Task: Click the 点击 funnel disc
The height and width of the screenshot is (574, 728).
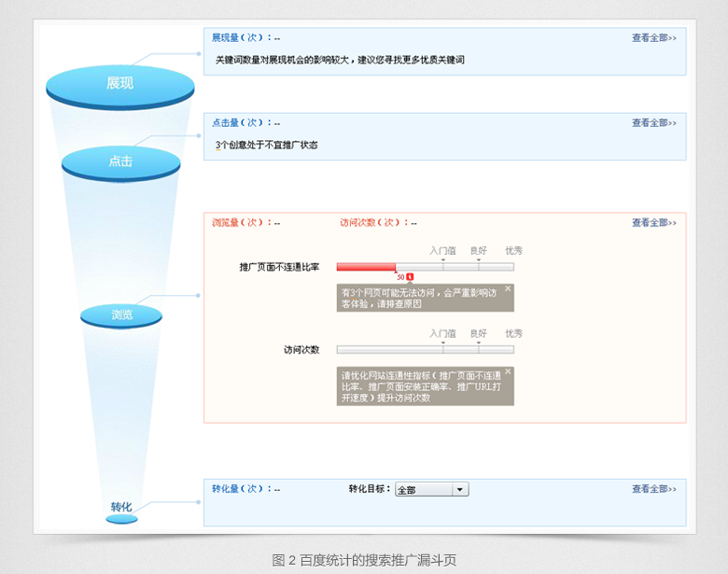Action: tap(120, 161)
